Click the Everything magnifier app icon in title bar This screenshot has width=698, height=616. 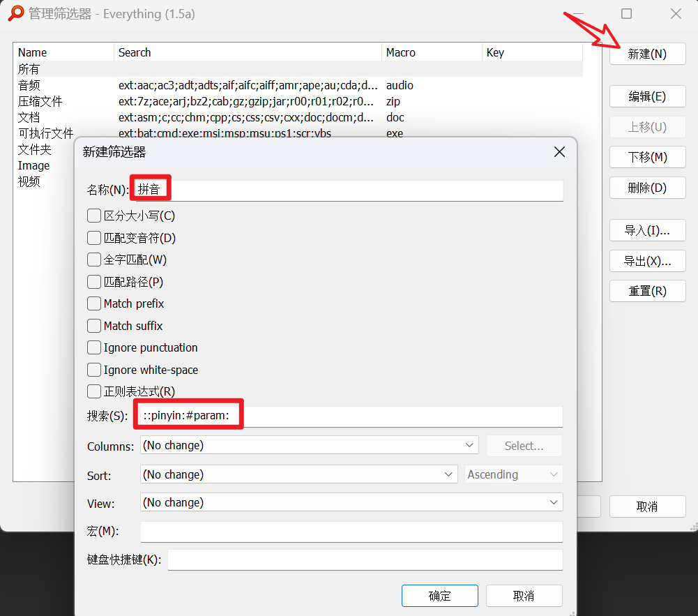(16, 13)
